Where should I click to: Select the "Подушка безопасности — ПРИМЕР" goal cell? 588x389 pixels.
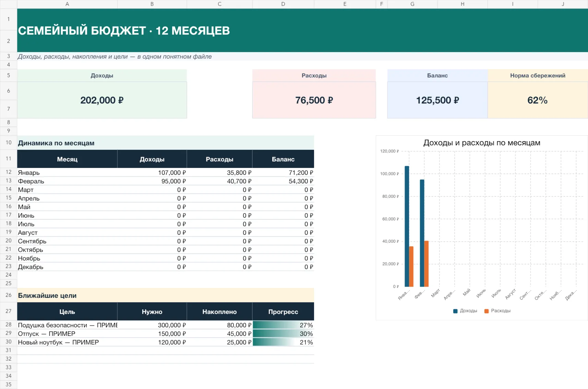pyautogui.click(x=67, y=325)
